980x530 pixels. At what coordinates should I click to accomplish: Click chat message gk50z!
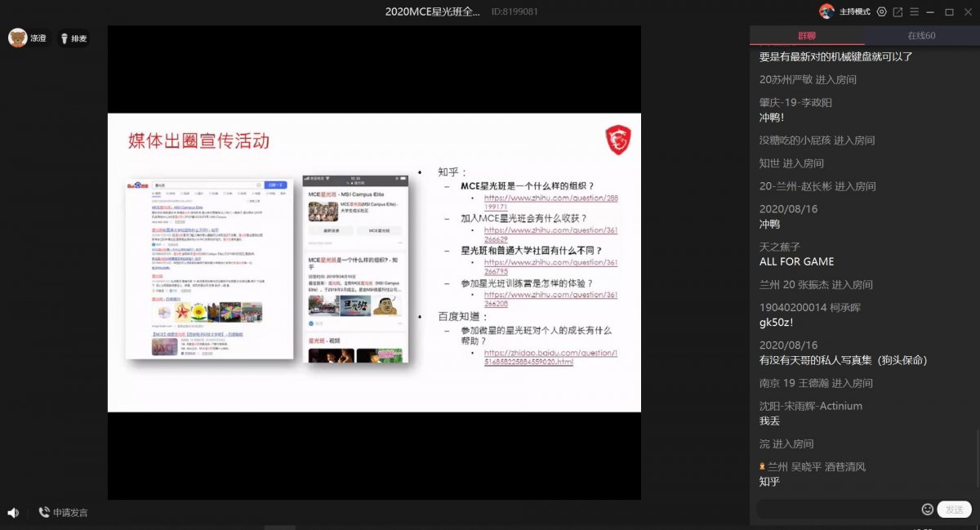click(x=777, y=322)
